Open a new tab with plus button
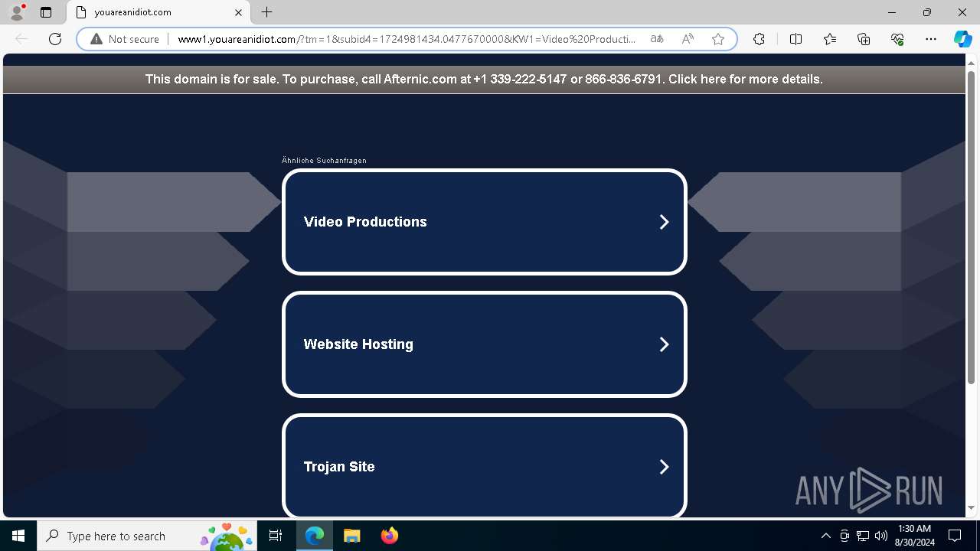The width and height of the screenshot is (980, 551). point(266,12)
